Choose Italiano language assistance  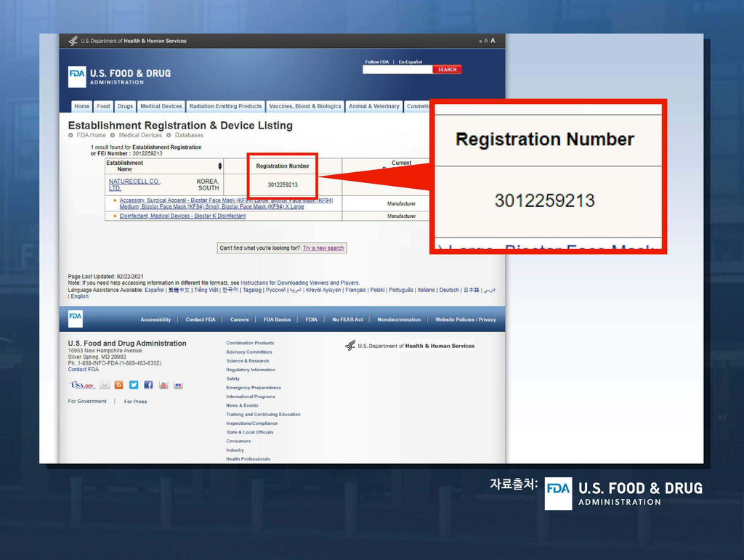426,290
